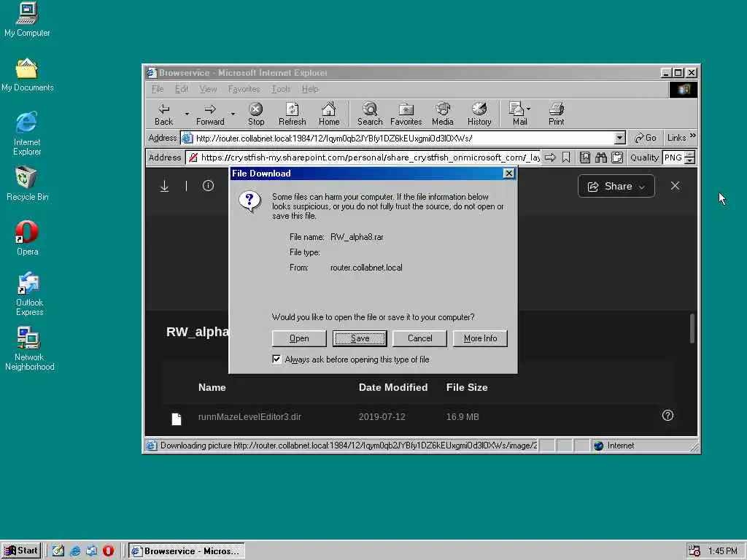Click the clipboard icon in Browservice bar
Screen dimensions: 747x560
pos(617,157)
